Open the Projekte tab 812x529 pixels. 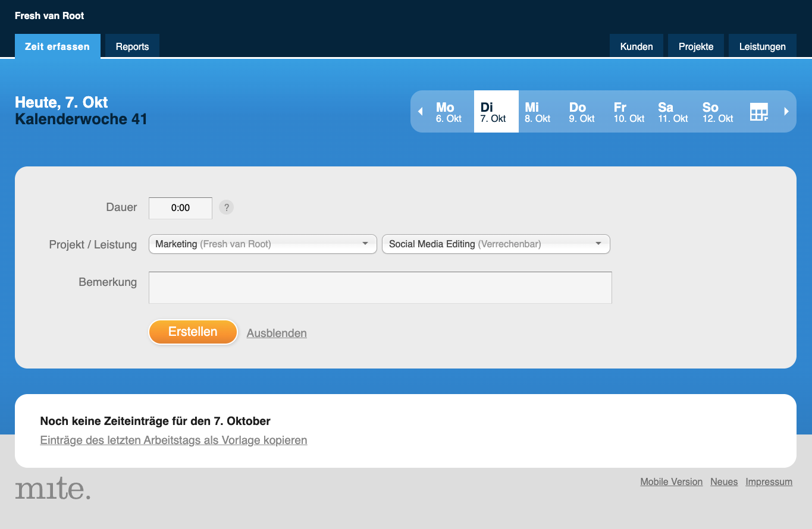point(695,46)
